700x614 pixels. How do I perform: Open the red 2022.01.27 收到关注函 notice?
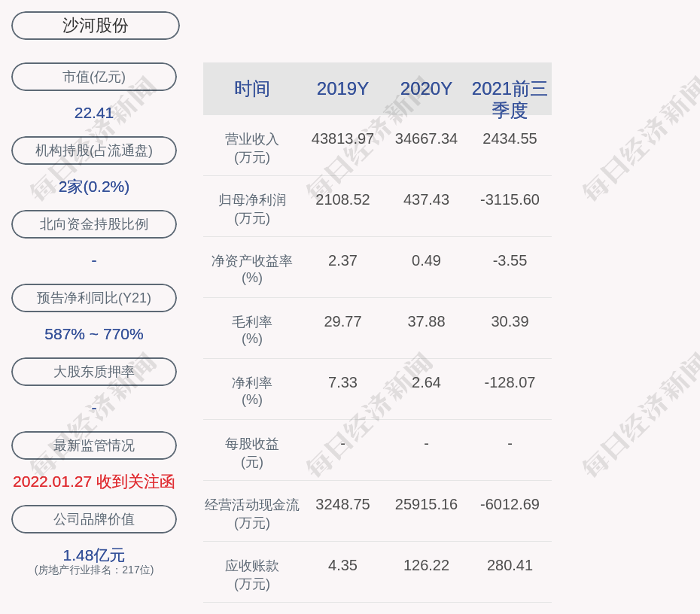(x=94, y=482)
